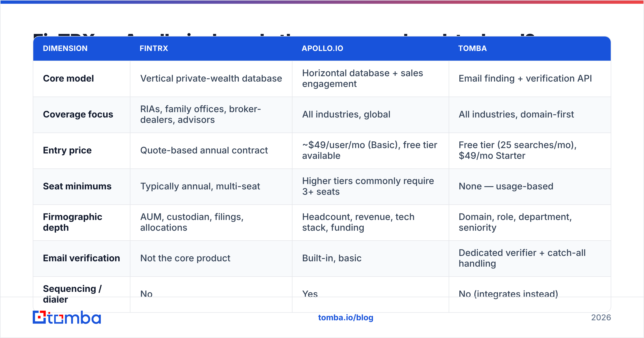Open the tomba.io/blog link

pyautogui.click(x=346, y=318)
